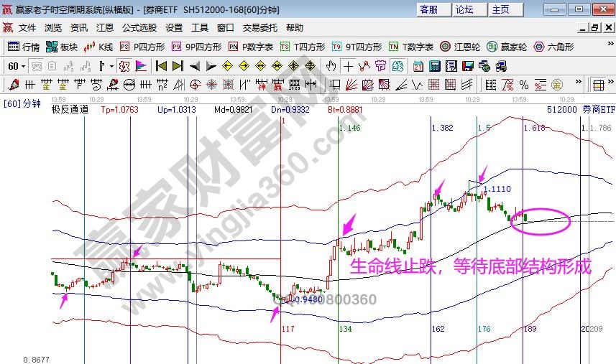This screenshot has height=364, width=616.
Task: Select the hand pan tool
Action: 331,66
